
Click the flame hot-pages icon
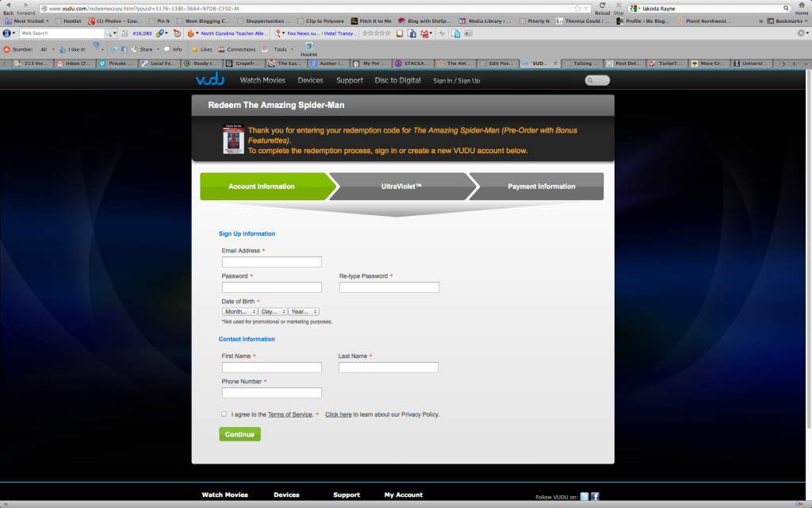tap(190, 33)
